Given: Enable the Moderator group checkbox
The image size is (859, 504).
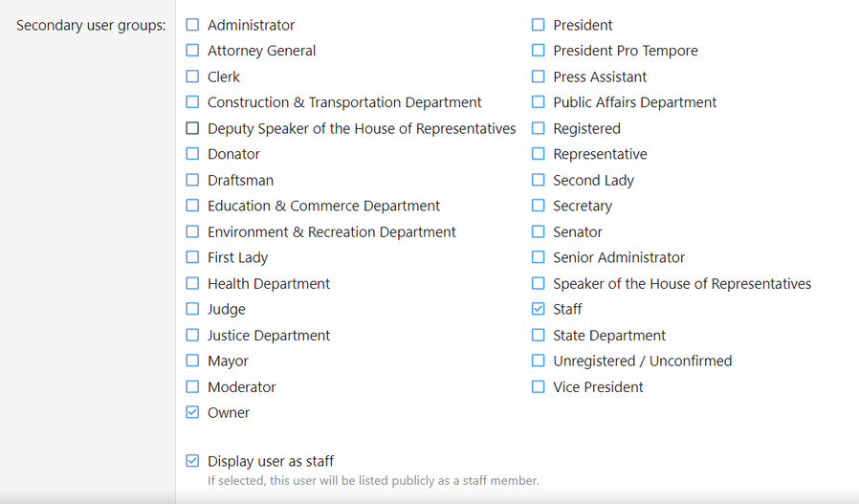Looking at the screenshot, I should pos(192,386).
